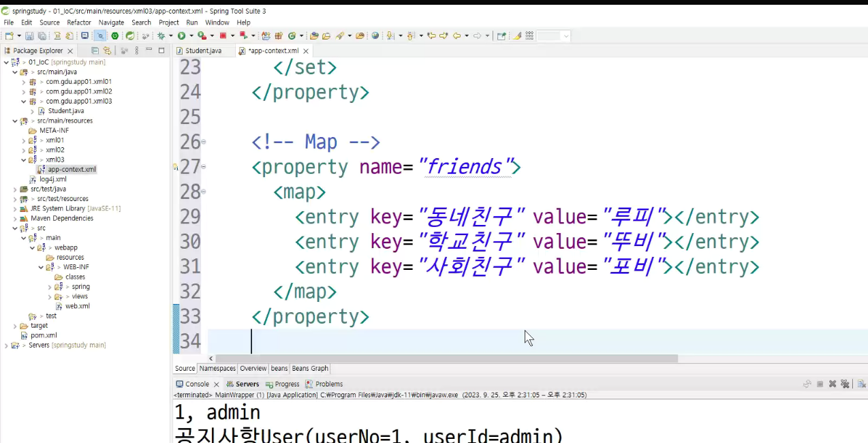Viewport: 868px width, 443px height.
Task: Click the editor horizontal scrollbar thumb
Action: coord(448,358)
